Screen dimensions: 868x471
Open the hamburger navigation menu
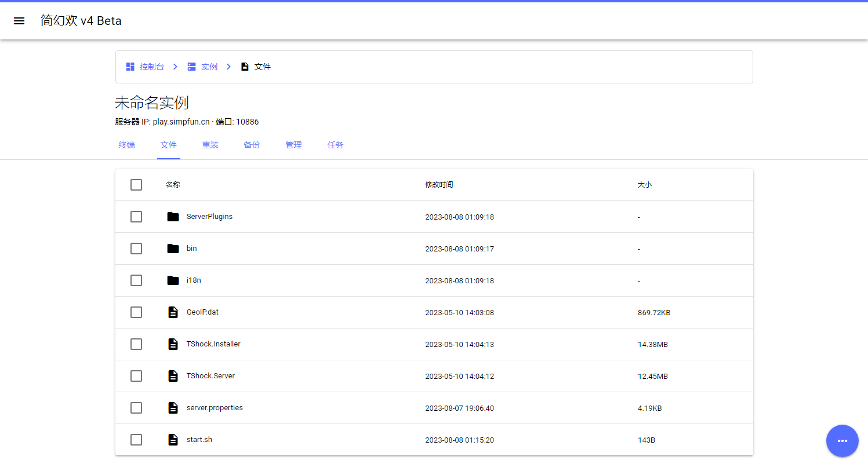19,21
